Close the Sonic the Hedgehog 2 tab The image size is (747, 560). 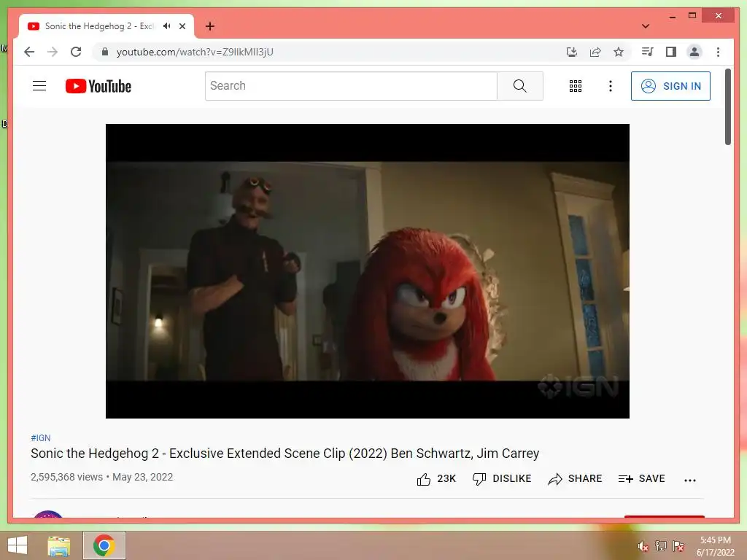coord(182,26)
